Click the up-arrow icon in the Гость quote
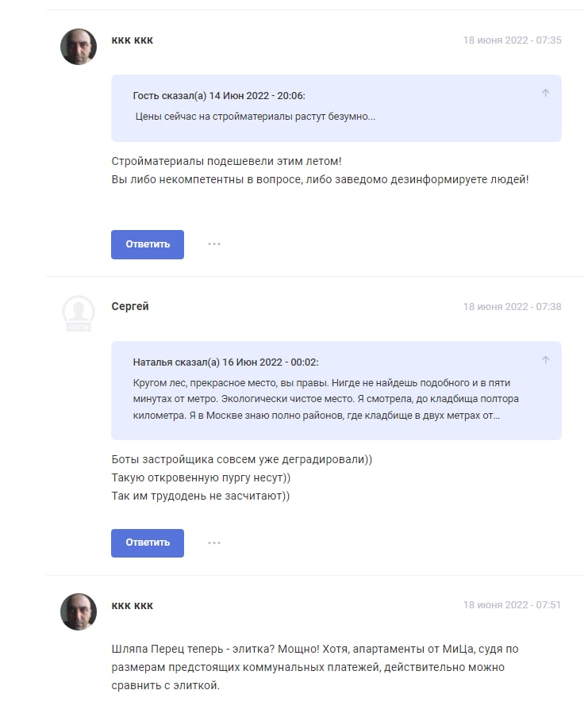The height and width of the screenshot is (713, 588). 545,94
